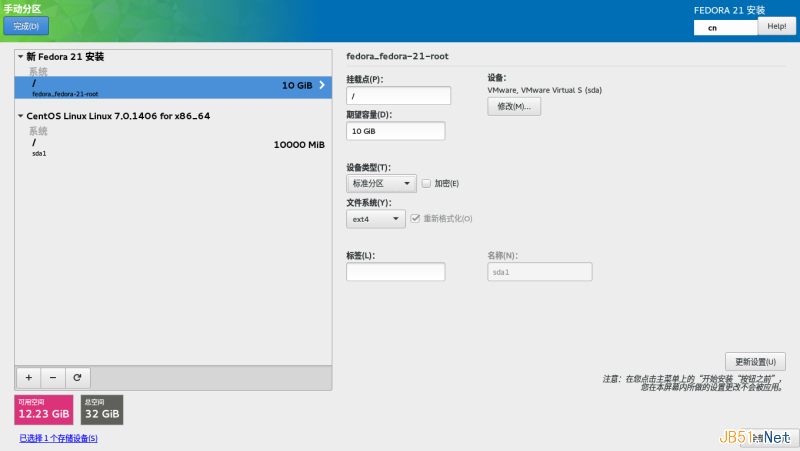800x451 pixels.
Task: Click the reload storage configuration icon
Action: point(77,378)
